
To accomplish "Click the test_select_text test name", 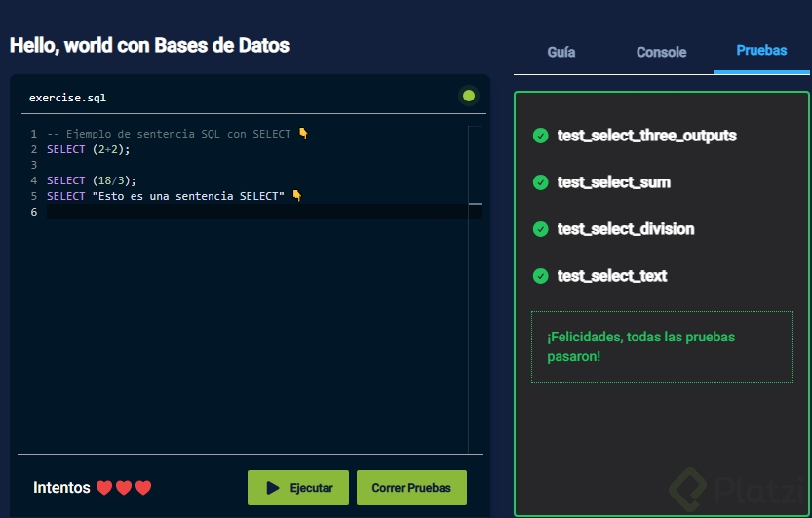I will pyautogui.click(x=612, y=276).
